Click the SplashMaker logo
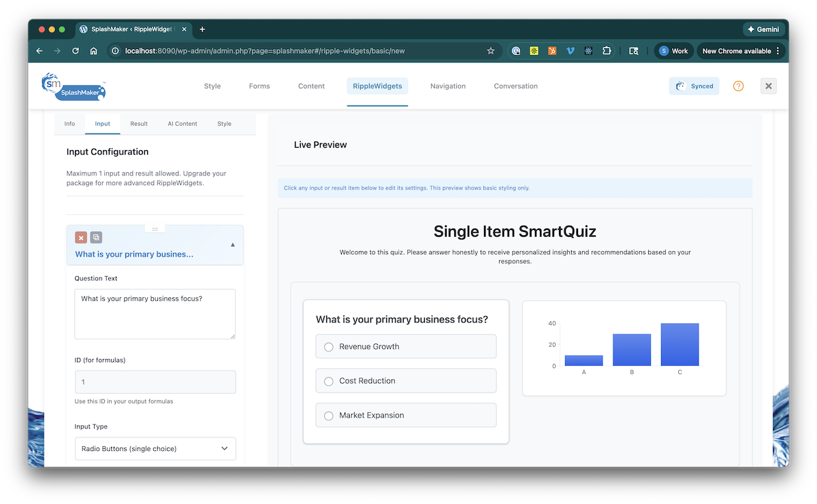The width and height of the screenshot is (817, 504). [x=74, y=86]
